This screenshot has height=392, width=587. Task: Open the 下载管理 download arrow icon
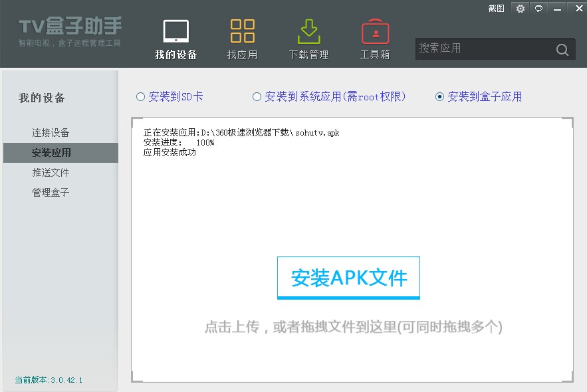[x=309, y=40]
